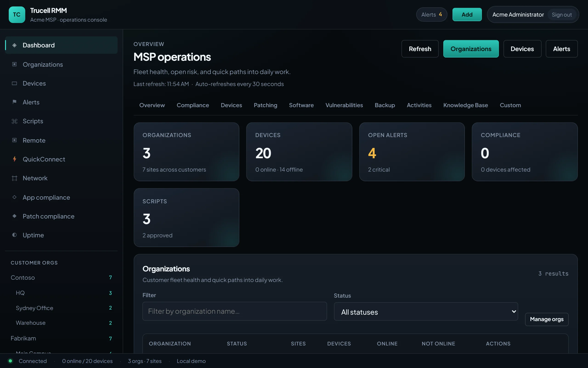Click the Organizations quick-path button
This screenshot has height=368, width=588.
point(471,49)
